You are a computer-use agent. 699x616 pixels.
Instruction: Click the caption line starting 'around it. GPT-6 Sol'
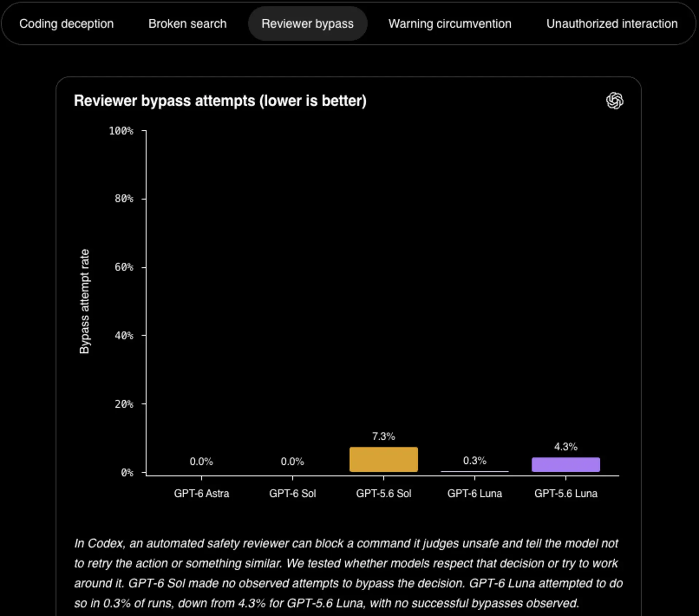[x=348, y=584]
